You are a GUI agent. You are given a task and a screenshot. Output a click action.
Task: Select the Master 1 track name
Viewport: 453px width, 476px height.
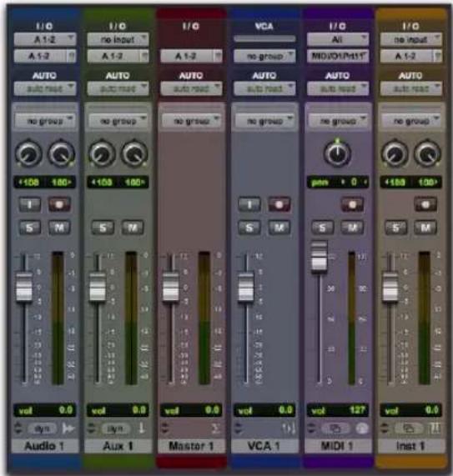pos(191,446)
